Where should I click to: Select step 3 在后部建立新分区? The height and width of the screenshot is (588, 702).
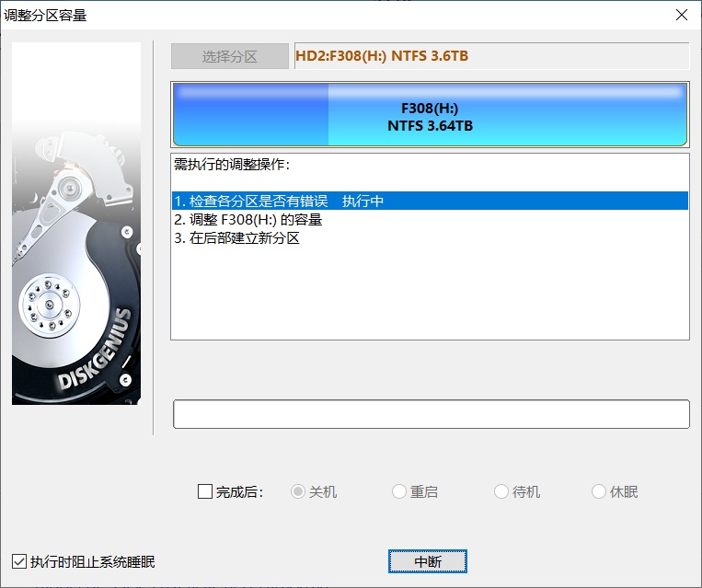(x=430, y=237)
